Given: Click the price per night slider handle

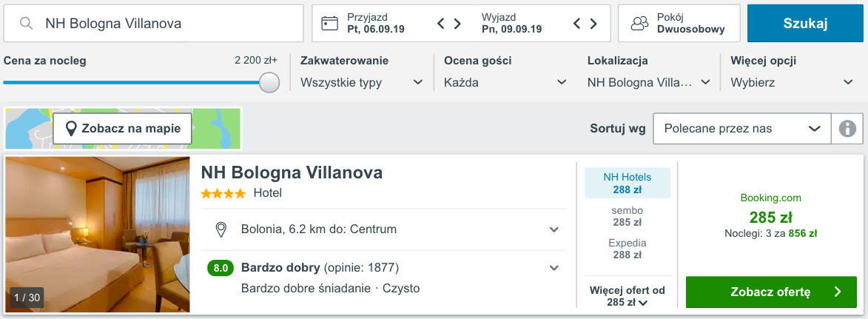Looking at the screenshot, I should point(269,82).
